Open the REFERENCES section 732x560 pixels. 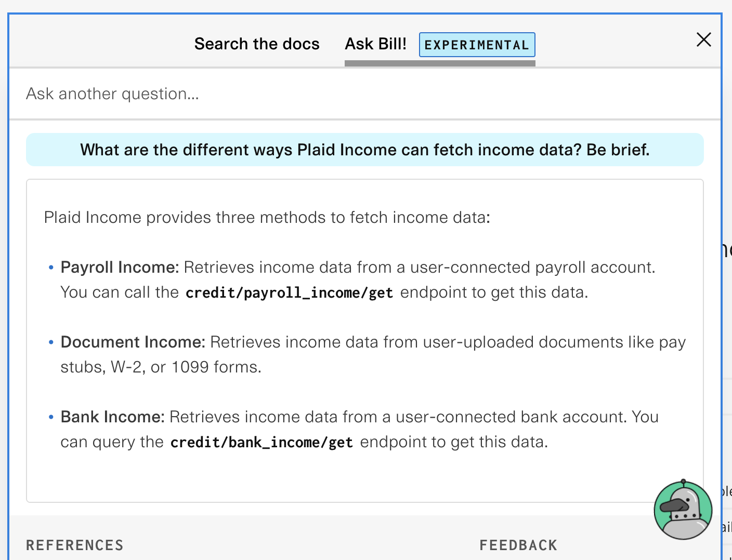click(x=74, y=545)
